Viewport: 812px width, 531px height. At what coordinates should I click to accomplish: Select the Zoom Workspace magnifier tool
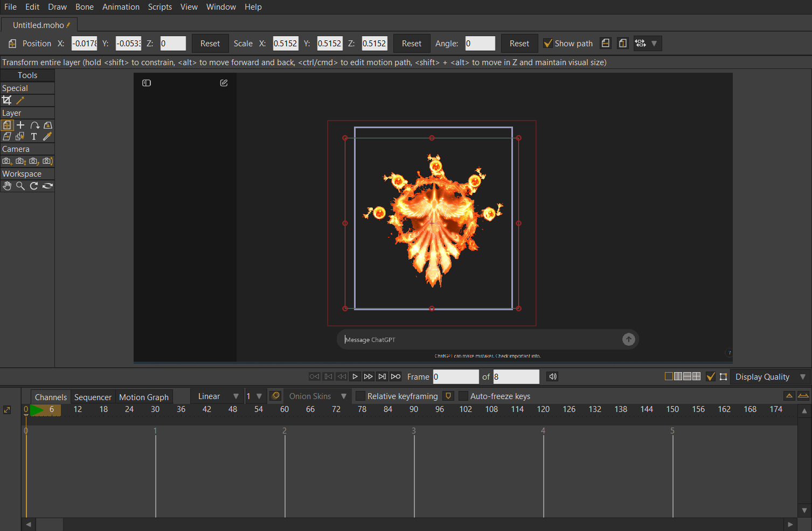(20, 186)
